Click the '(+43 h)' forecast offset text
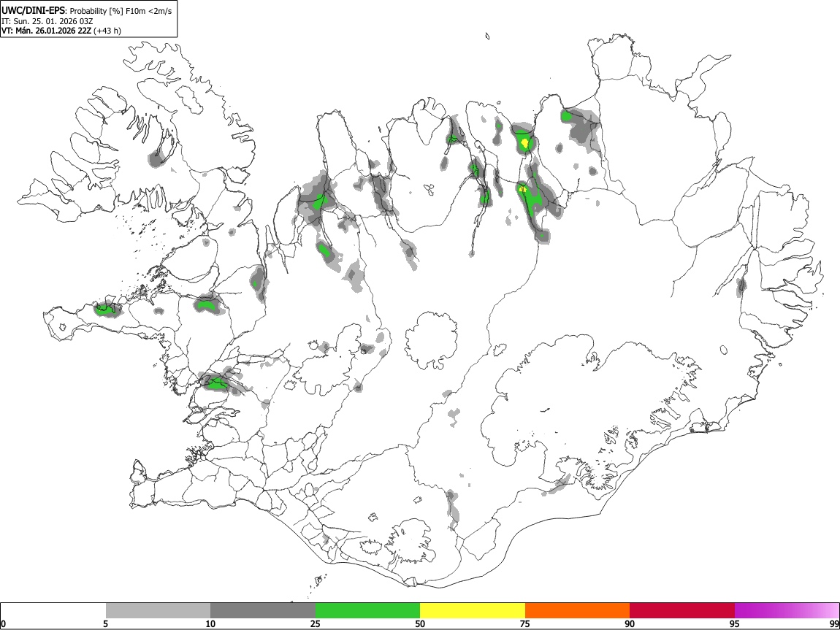 coord(107,31)
